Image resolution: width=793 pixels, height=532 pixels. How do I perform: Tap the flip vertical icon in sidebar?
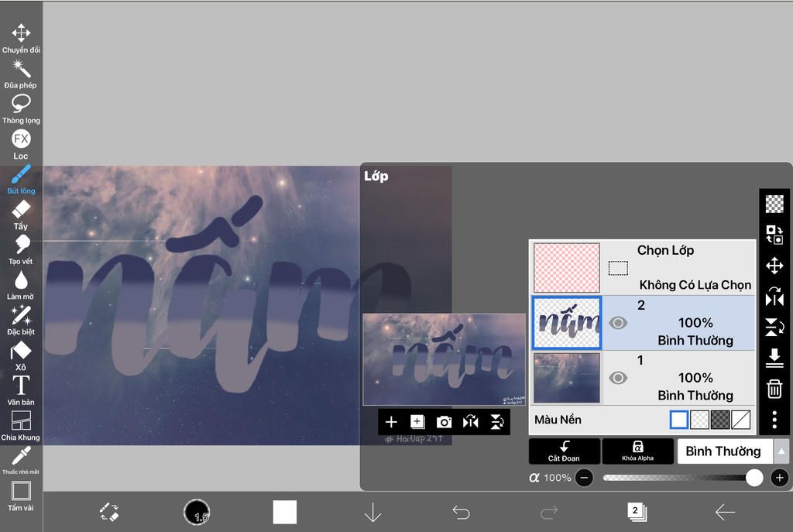coord(774,328)
